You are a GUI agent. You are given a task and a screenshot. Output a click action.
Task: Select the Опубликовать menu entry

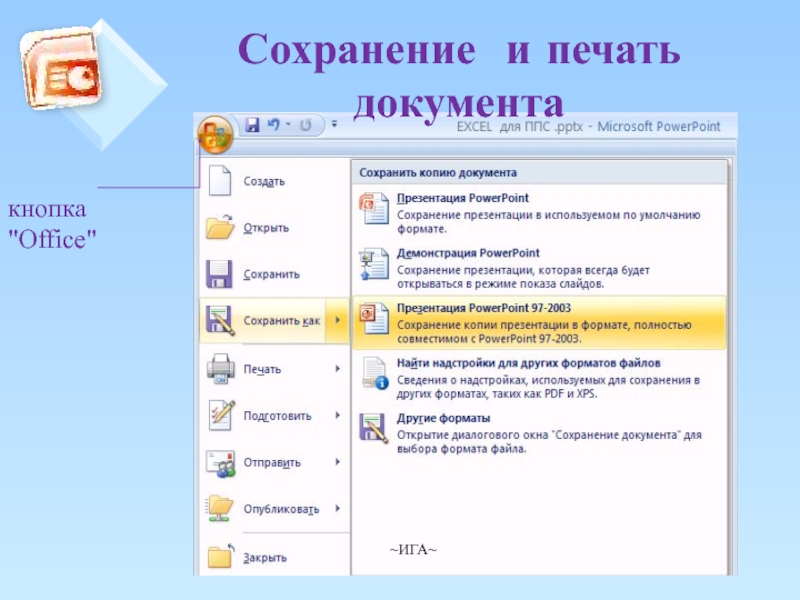273,509
